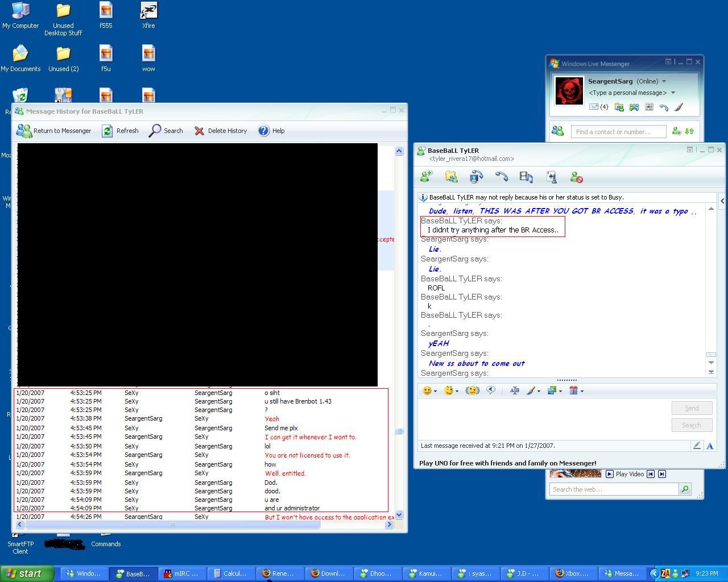Click the Windows Start button
728x582 pixels.
point(27,573)
